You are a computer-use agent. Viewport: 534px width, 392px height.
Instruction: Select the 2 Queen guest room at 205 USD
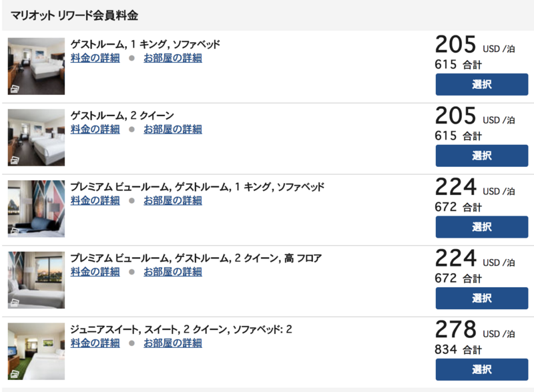point(481,156)
